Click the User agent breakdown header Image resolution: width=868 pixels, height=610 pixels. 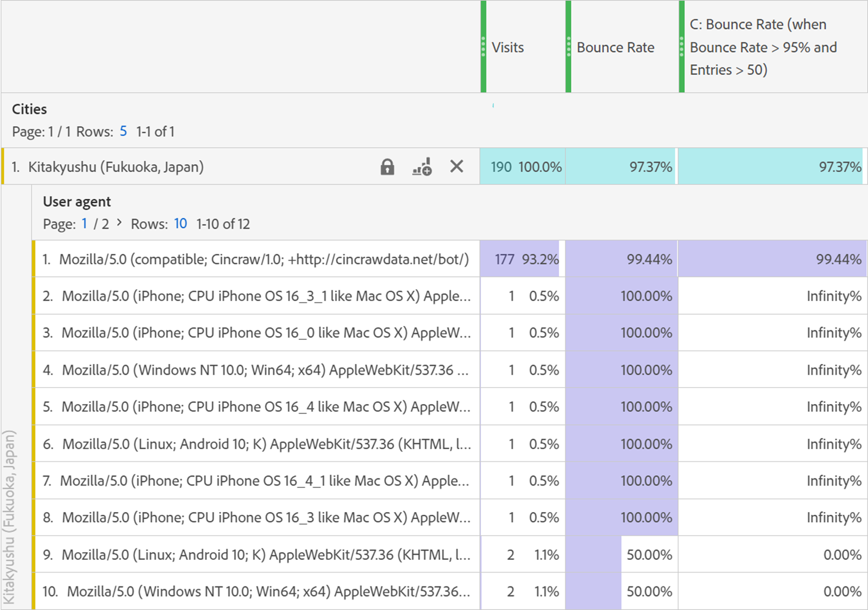pyautogui.click(x=77, y=201)
